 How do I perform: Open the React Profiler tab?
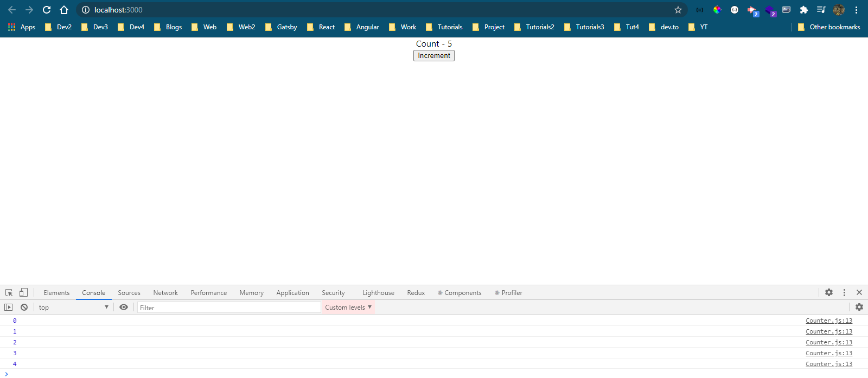508,293
